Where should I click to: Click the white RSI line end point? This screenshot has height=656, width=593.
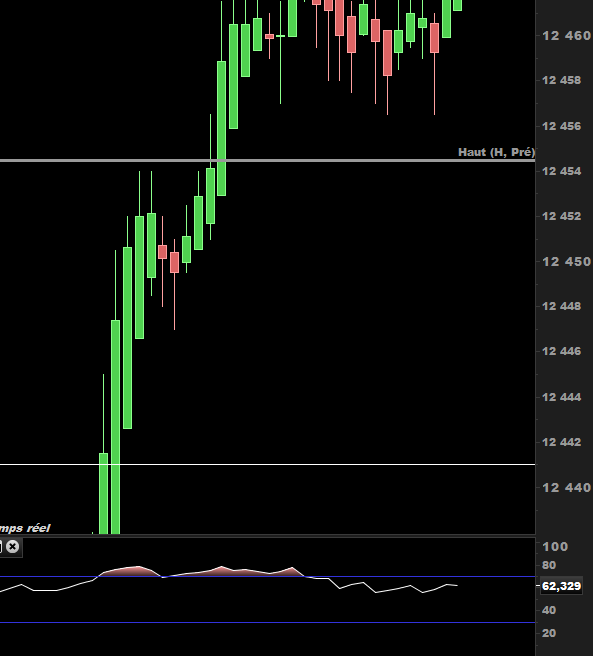click(457, 586)
